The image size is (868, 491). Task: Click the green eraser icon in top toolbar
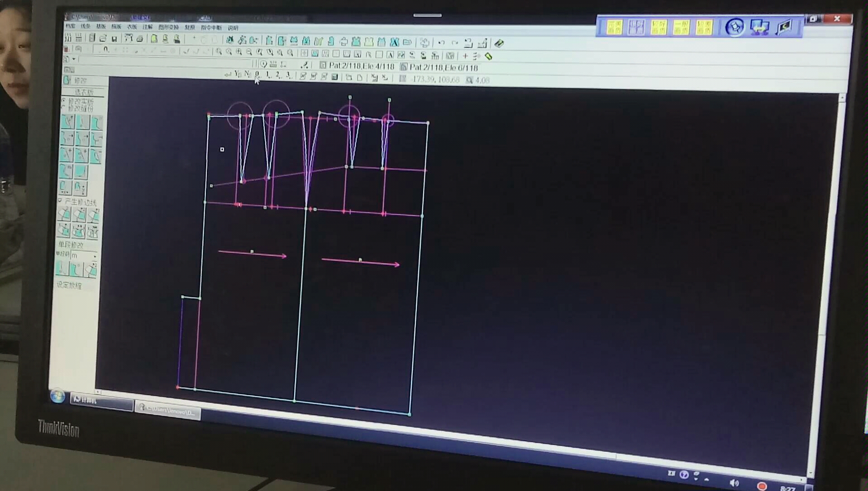click(x=499, y=43)
